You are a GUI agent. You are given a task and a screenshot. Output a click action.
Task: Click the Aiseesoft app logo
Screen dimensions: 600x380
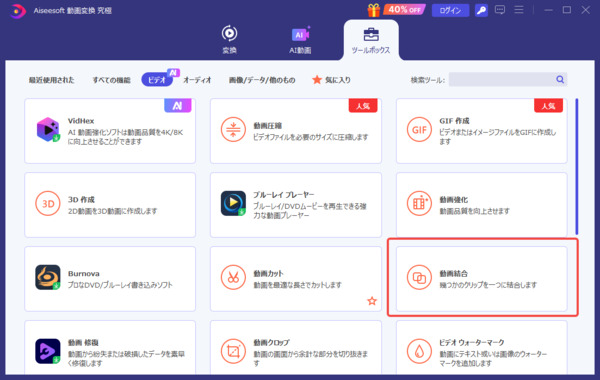(17, 10)
